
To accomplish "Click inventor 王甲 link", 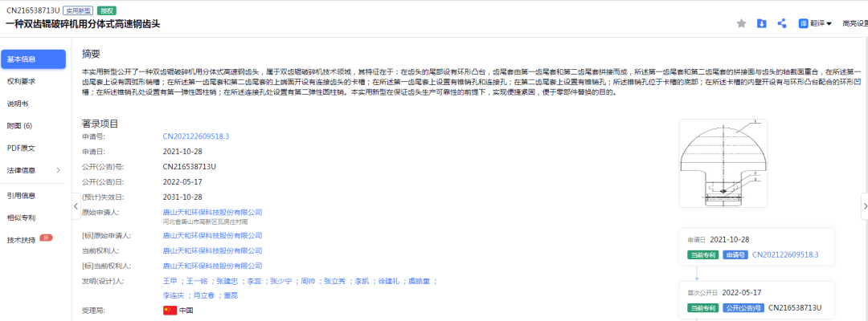I will point(170,281).
